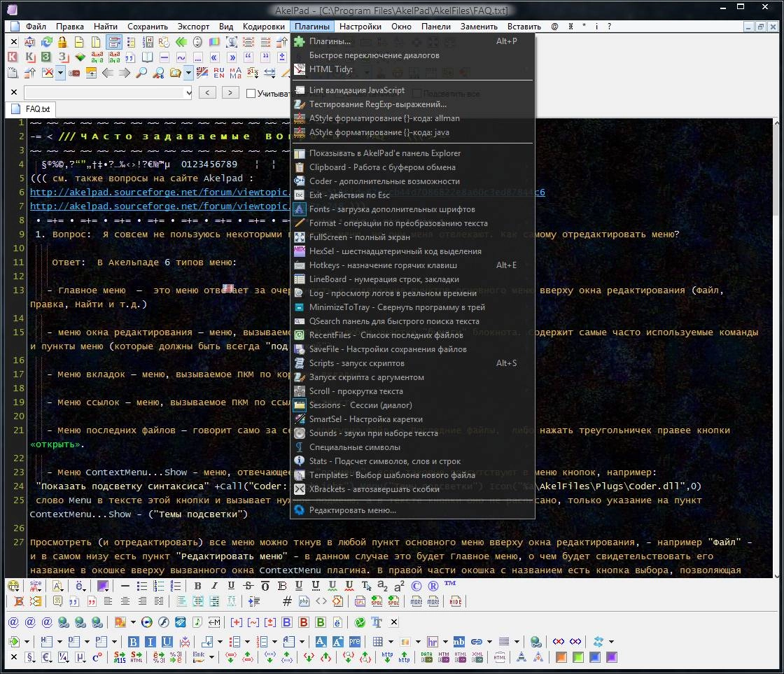The width and height of the screenshot is (784, 674).
Task: Click the green circular refresh arrows icon
Action: coord(46,42)
